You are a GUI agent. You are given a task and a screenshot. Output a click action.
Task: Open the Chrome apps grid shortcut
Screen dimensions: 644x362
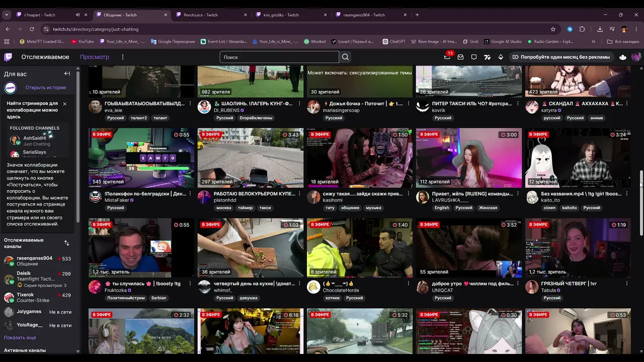tap(8, 42)
